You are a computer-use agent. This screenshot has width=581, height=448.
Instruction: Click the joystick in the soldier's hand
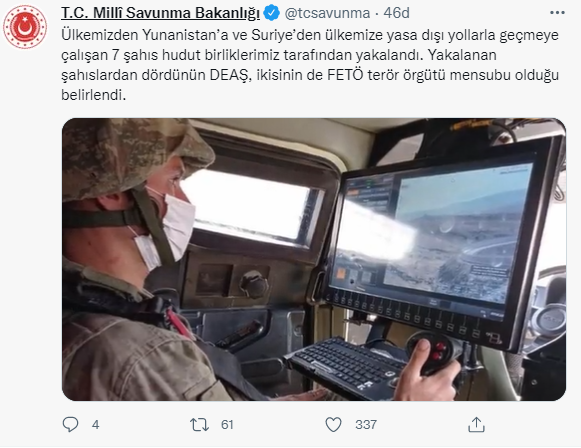(430, 352)
